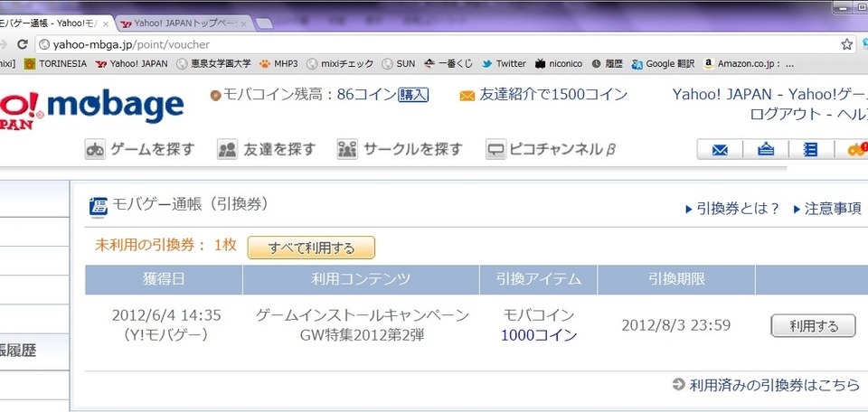Image resolution: width=868 pixels, height=412 pixels.
Task: Open the Yahoo! JAPAN bookmark
Action: [x=132, y=63]
